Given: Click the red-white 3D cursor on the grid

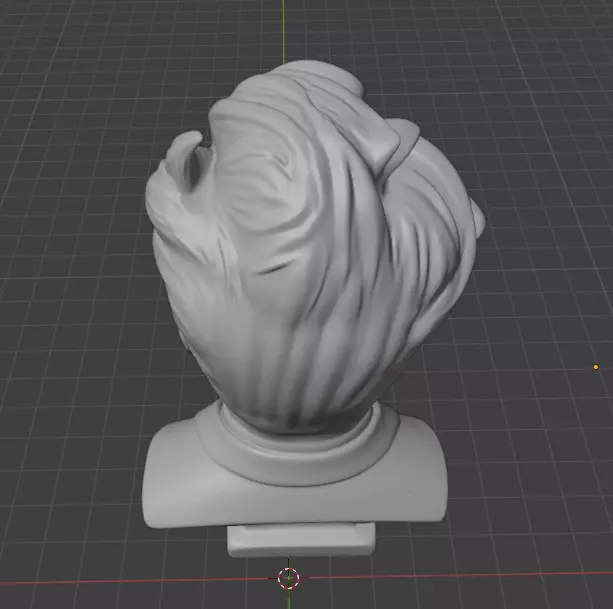Looking at the screenshot, I should 289,578.
